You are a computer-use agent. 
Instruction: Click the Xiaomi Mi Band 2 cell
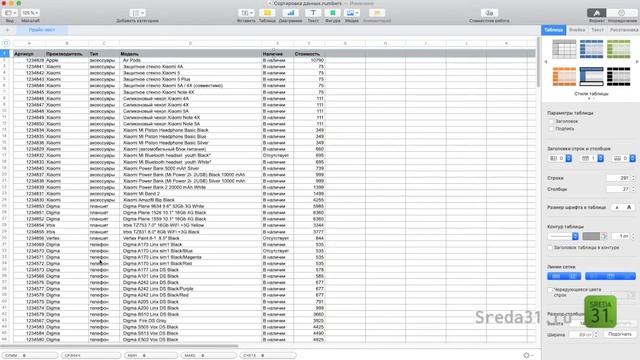coord(190,193)
